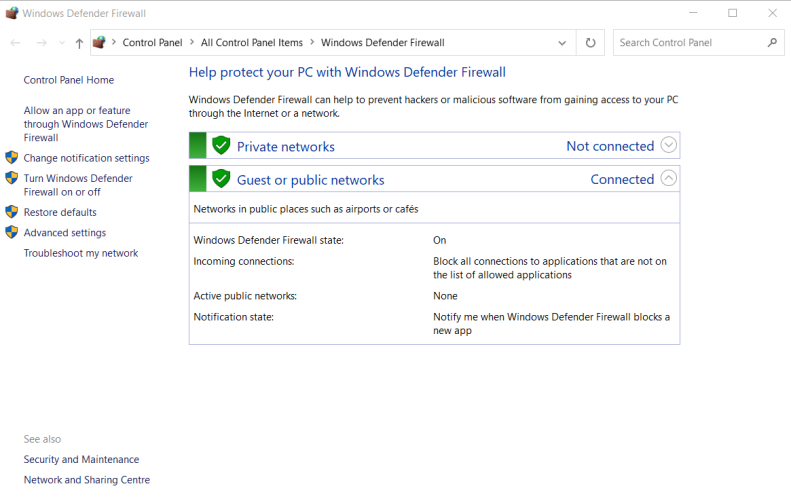Open the recent locations dropdown arrow

point(62,43)
